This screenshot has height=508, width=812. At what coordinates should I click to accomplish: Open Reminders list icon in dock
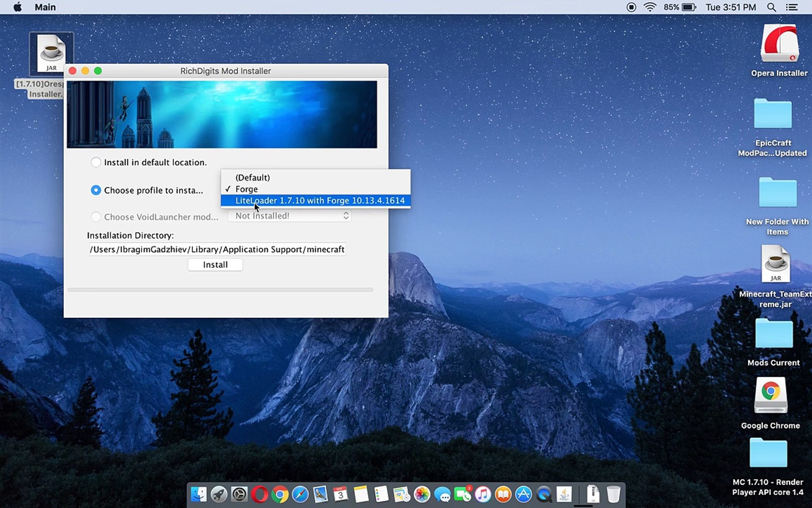[x=381, y=494]
